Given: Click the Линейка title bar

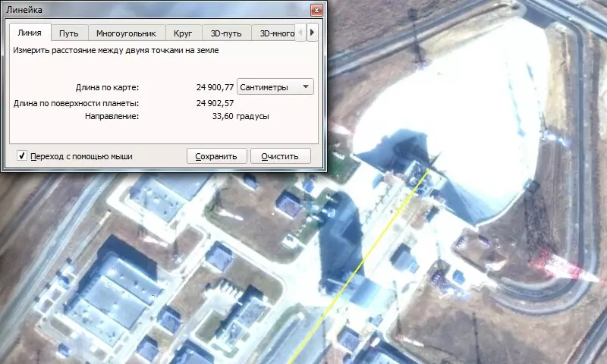Looking at the screenshot, I should tap(152, 10).
